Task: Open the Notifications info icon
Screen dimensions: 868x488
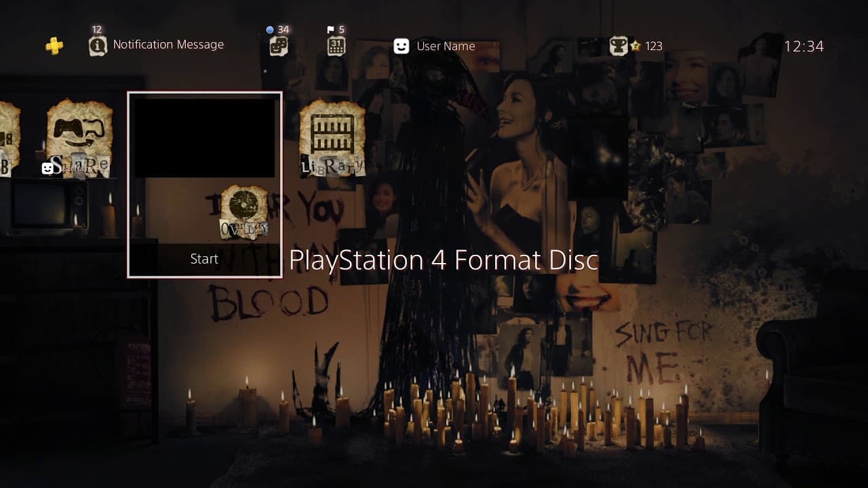Action: (98, 45)
